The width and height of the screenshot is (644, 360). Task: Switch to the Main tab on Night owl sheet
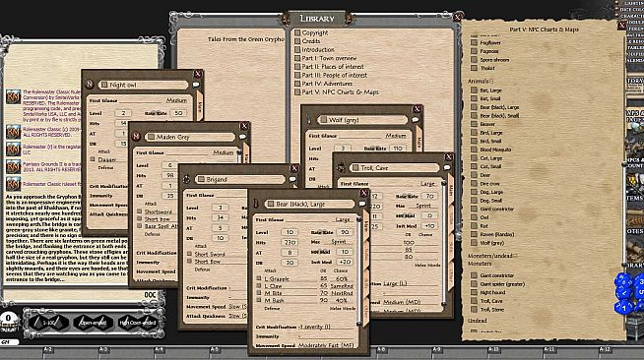[x=200, y=106]
